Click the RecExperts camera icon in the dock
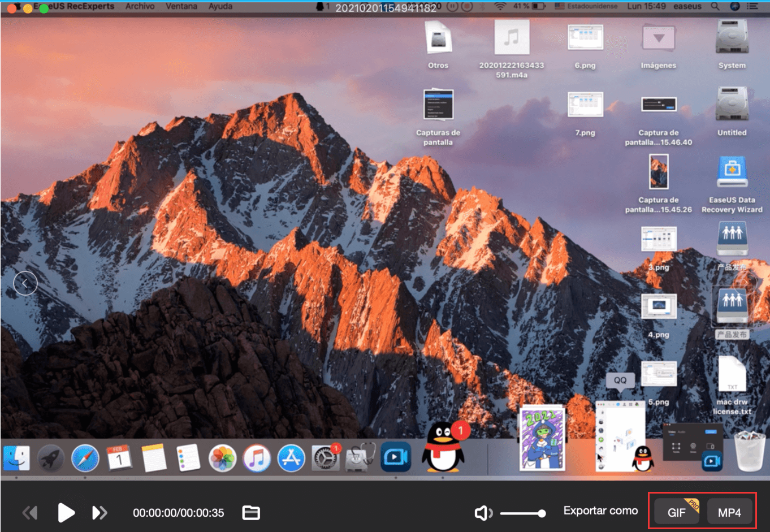The image size is (770, 532). pyautogui.click(x=396, y=457)
